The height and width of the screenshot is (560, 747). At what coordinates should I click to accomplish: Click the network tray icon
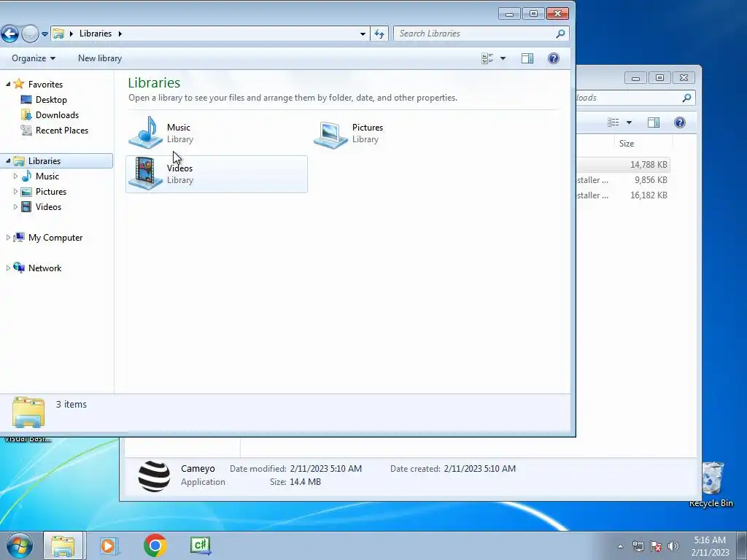[x=638, y=546]
